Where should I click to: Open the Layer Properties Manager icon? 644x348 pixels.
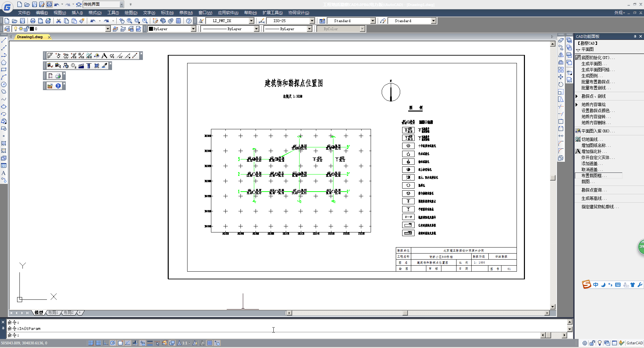(x=7, y=29)
